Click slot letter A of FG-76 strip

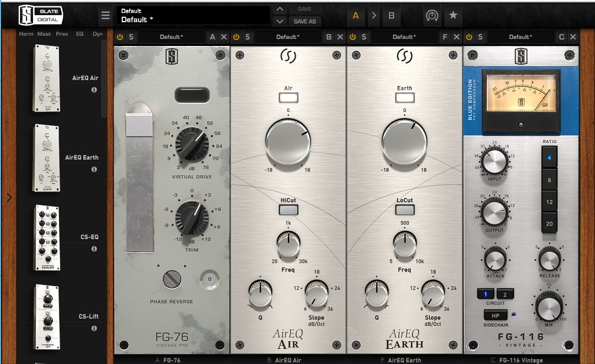212,37
